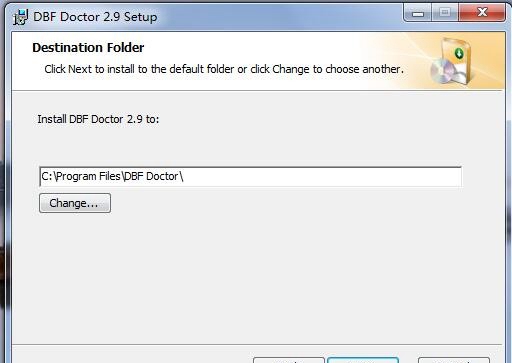
Task: Open the Change... folder browser
Action: 75,203
